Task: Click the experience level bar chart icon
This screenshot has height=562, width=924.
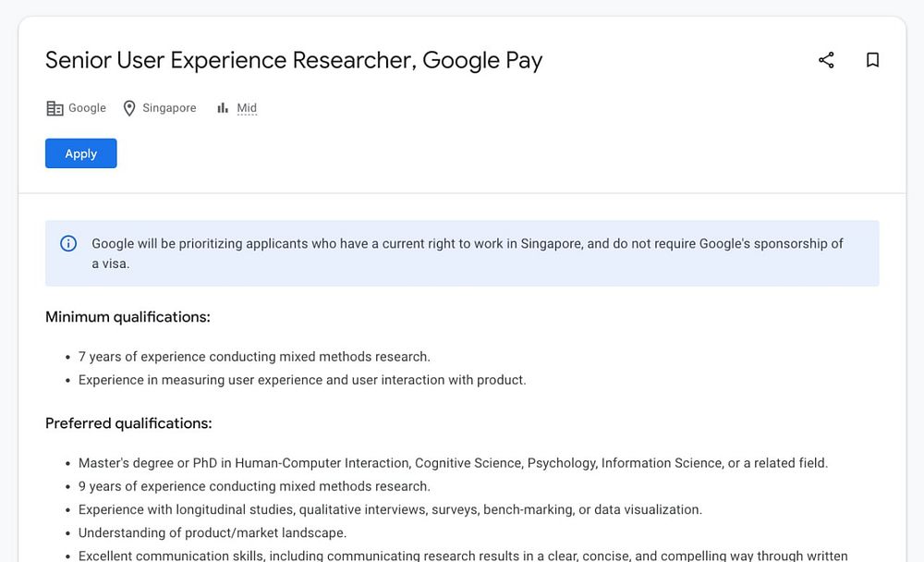Action: click(222, 108)
